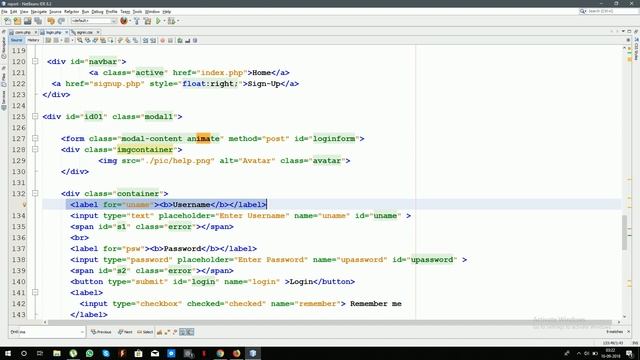
Task: Open the Source menu
Action: click(x=55, y=12)
